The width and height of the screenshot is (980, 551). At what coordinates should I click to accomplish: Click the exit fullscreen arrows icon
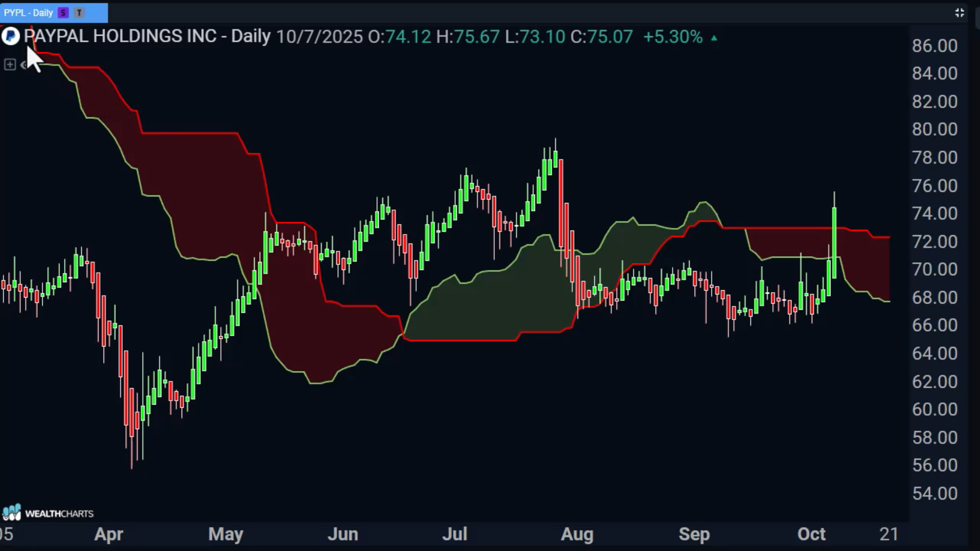(960, 13)
